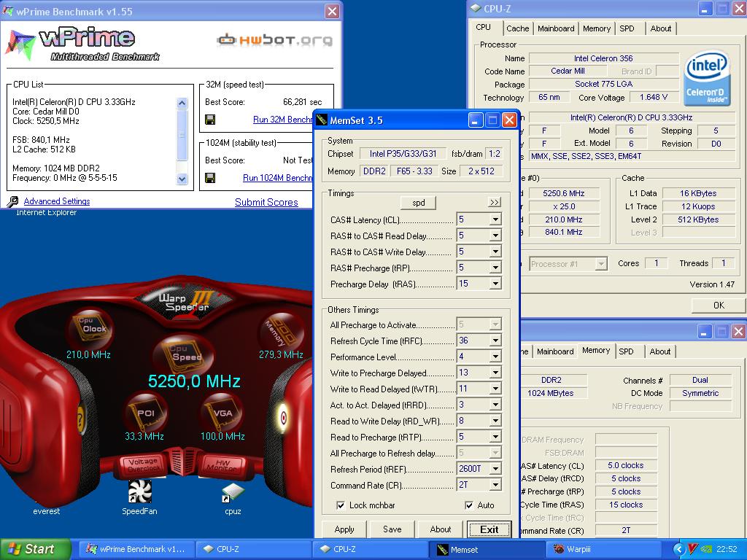Image resolution: width=747 pixels, height=560 pixels.
Task: Click the Memory icon in Warp Speeder
Action: click(281, 332)
